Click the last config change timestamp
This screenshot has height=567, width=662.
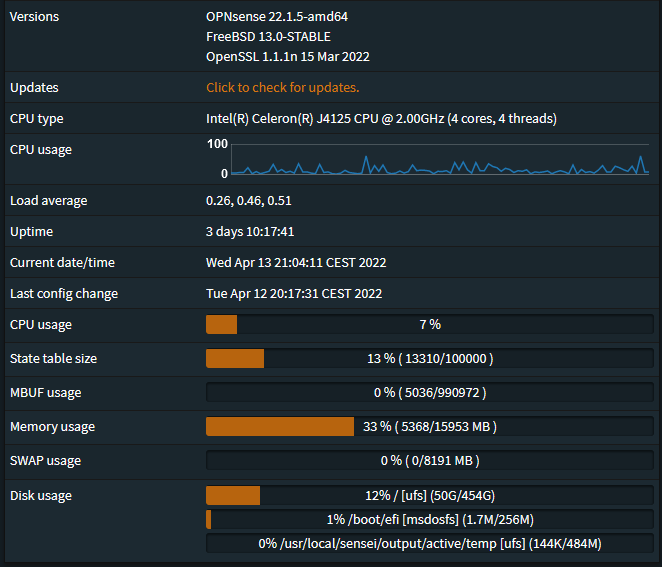[294, 293]
